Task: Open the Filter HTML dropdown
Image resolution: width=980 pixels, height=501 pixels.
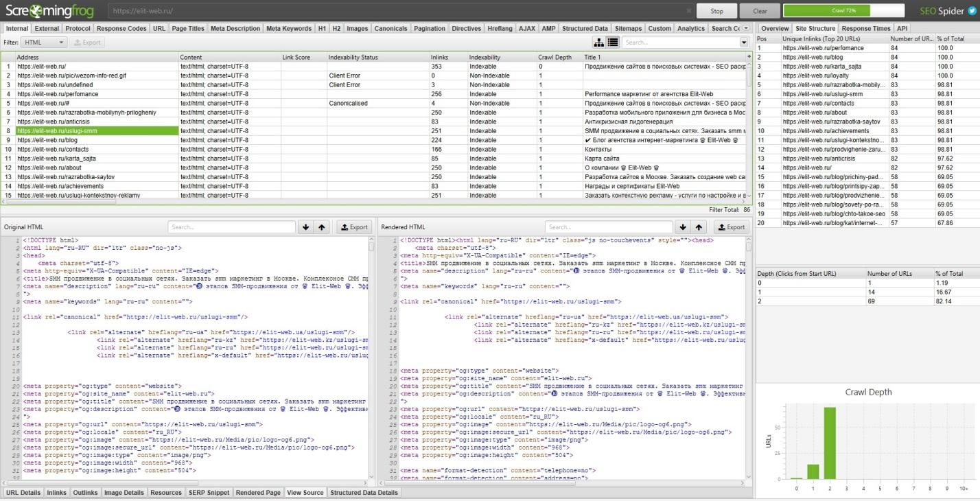Action: 44,43
